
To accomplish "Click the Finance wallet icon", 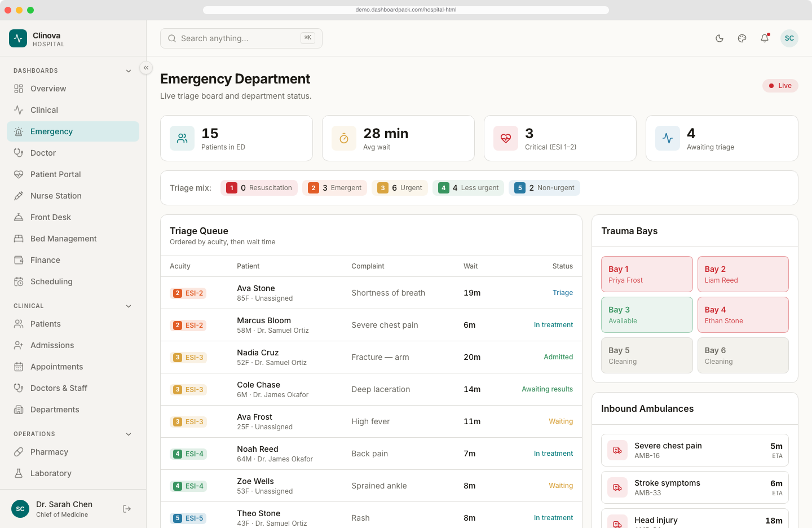I will point(19,260).
